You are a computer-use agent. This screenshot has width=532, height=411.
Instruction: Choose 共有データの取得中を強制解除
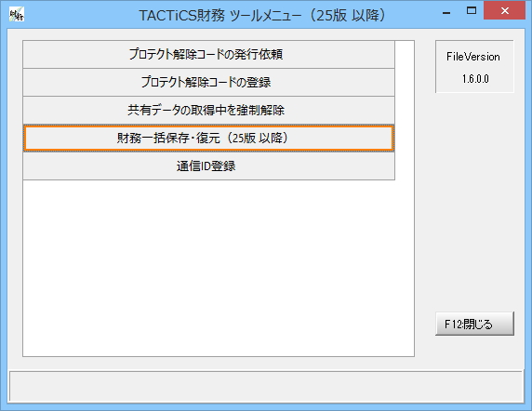(208, 111)
